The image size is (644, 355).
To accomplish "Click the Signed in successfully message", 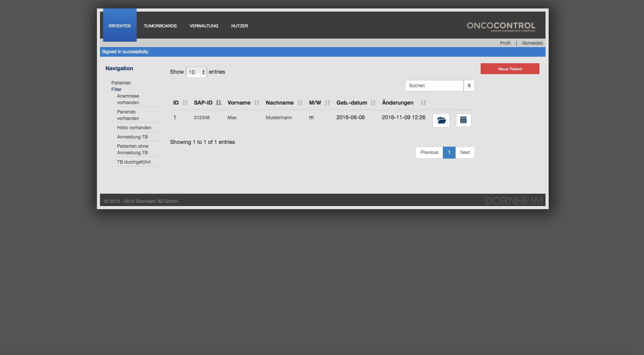I will pos(125,52).
